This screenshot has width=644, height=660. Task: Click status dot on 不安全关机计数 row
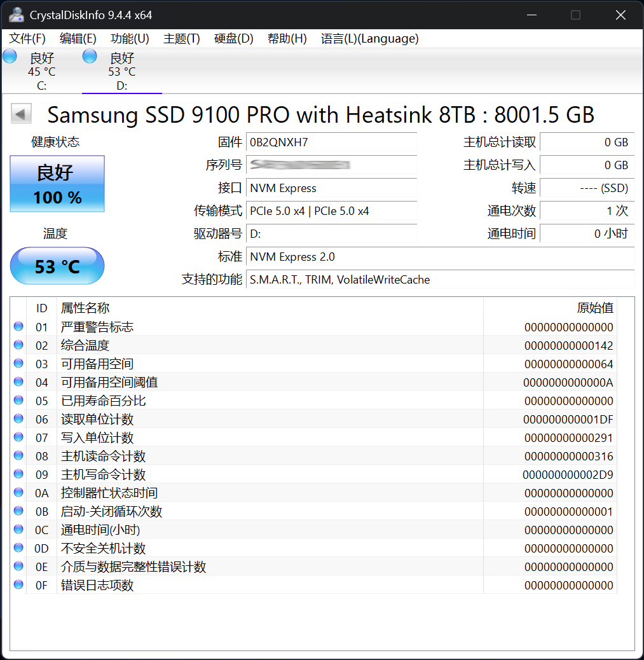click(x=18, y=547)
